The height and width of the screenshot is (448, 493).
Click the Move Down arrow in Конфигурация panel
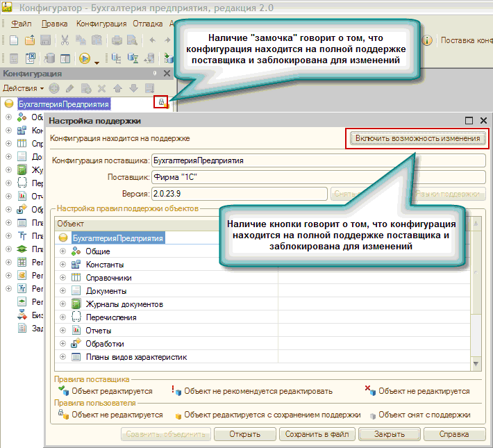pos(133,88)
